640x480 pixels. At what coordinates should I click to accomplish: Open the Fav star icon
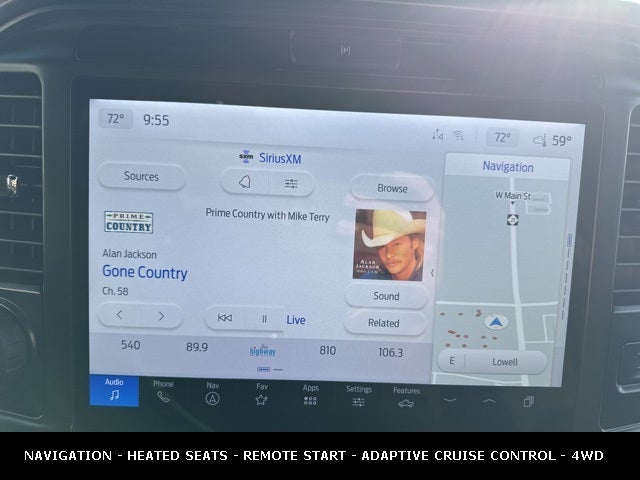point(261,394)
